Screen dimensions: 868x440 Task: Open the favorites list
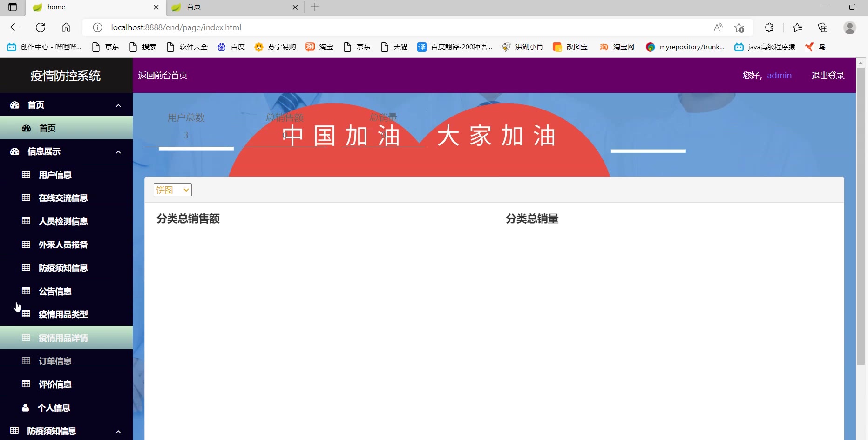797,27
